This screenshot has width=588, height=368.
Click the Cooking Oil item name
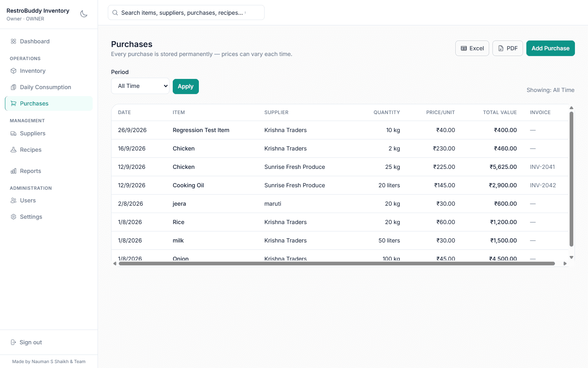coord(188,185)
